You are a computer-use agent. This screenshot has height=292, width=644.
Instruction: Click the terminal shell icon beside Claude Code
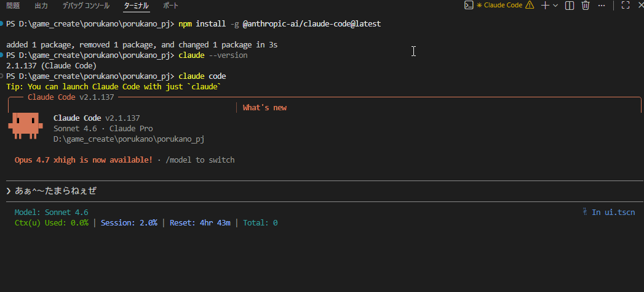(x=469, y=6)
